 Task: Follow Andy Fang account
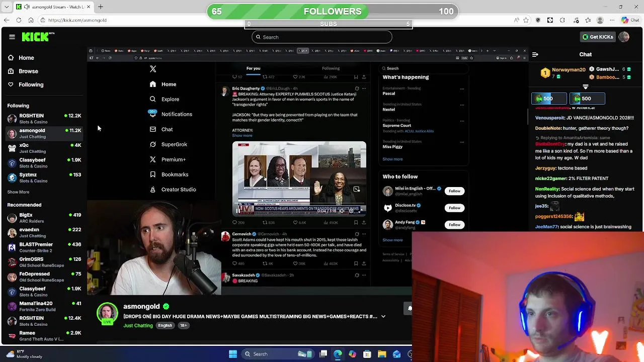coord(454,225)
